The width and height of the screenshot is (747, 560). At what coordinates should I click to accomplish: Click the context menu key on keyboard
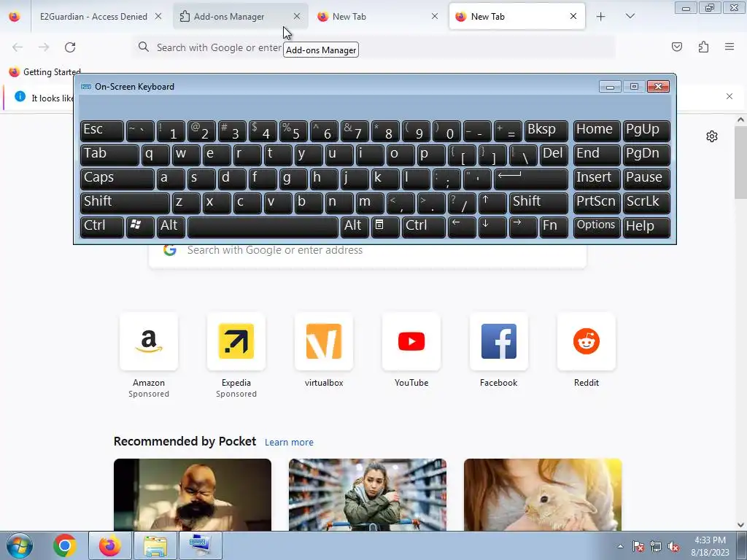385,227
